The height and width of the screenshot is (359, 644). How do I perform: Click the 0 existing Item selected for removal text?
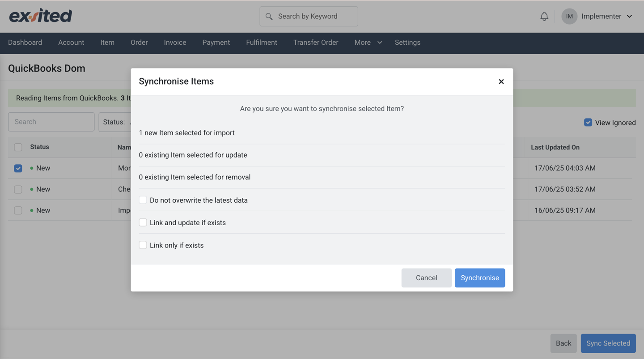[x=195, y=177]
